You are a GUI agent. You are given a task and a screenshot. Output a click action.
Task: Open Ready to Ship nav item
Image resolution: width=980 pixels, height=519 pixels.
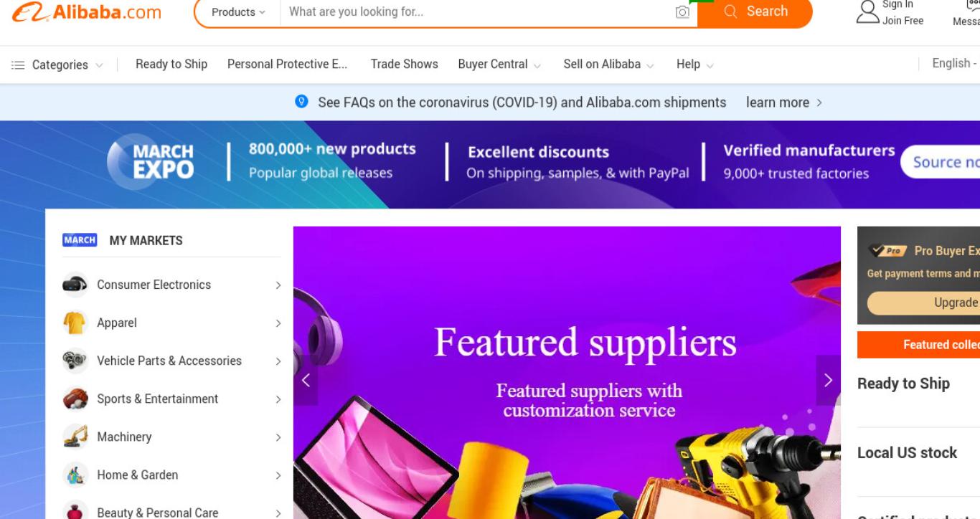pyautogui.click(x=171, y=65)
